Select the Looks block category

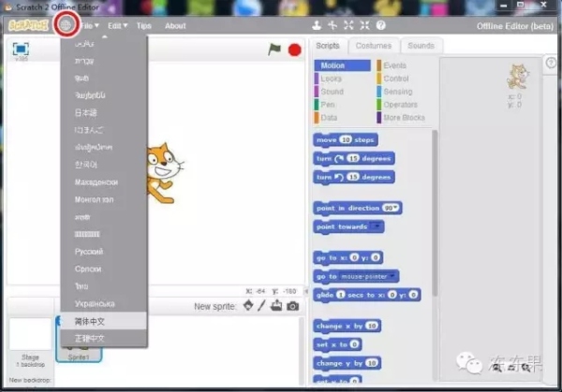pyautogui.click(x=332, y=79)
